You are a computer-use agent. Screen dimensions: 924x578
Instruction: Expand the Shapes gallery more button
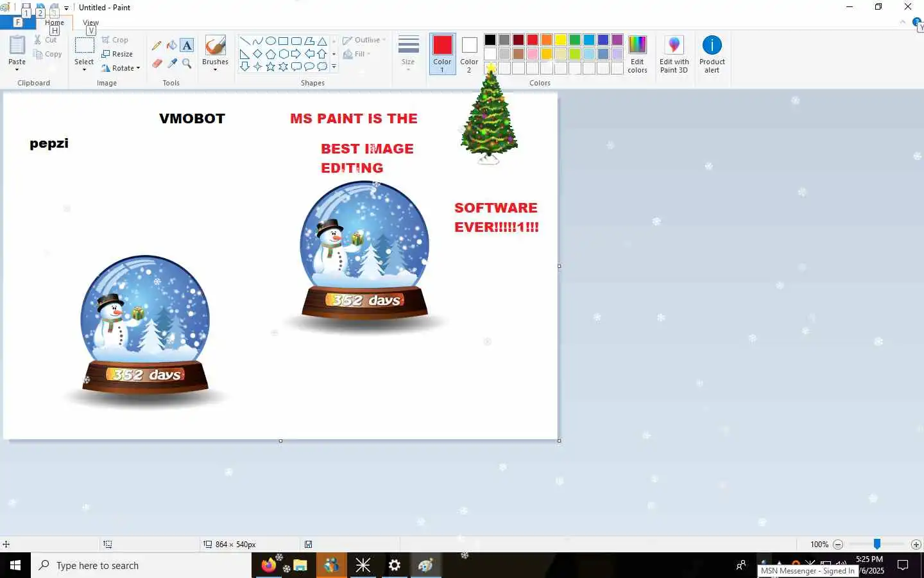(334, 67)
